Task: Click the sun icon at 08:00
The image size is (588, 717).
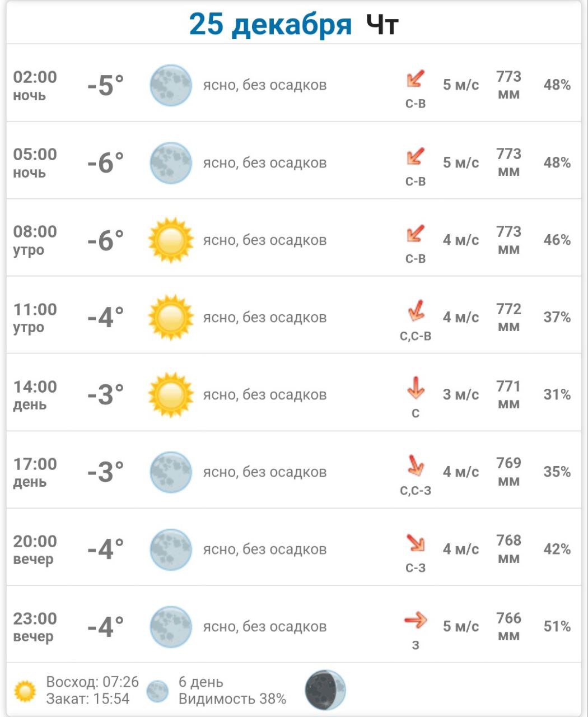Action: point(171,240)
